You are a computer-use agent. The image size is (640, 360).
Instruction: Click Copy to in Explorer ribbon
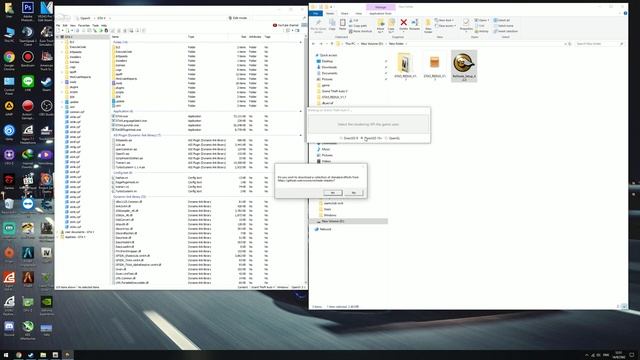[x=391, y=25]
